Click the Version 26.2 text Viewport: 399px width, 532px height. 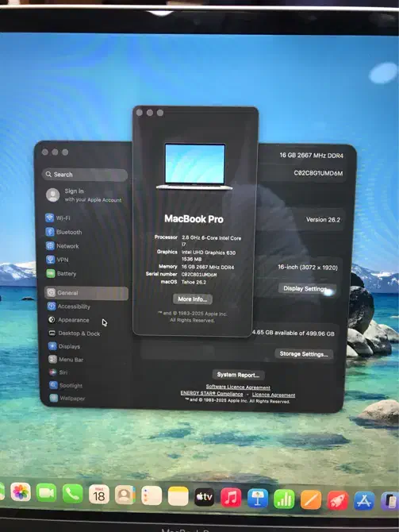[x=323, y=219]
